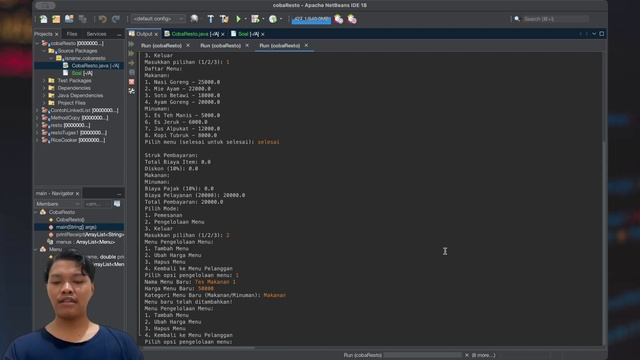The image size is (640, 360).
Task: Click the Undo arrow in toolbar
Action: pos(102,19)
